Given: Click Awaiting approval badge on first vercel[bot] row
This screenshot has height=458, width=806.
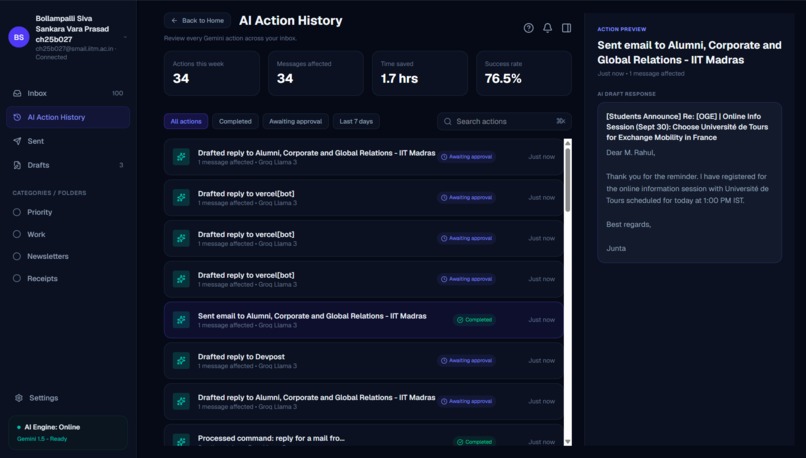Looking at the screenshot, I should click(467, 197).
